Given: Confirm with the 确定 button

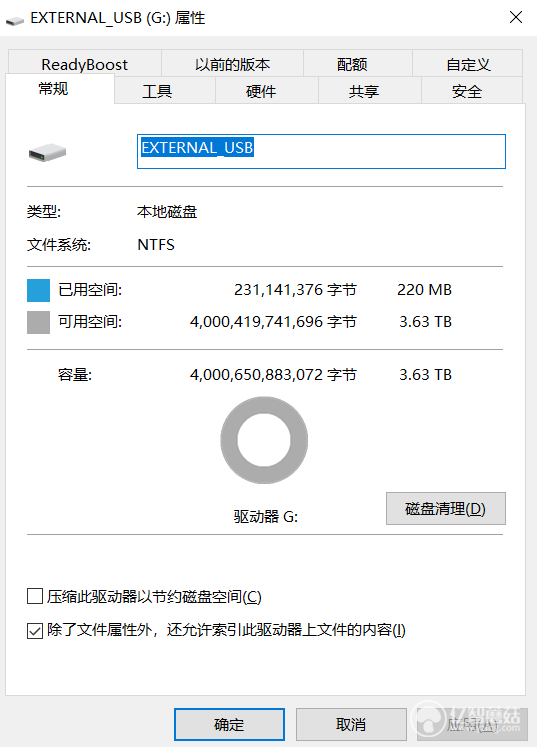Looking at the screenshot, I should coord(229,725).
